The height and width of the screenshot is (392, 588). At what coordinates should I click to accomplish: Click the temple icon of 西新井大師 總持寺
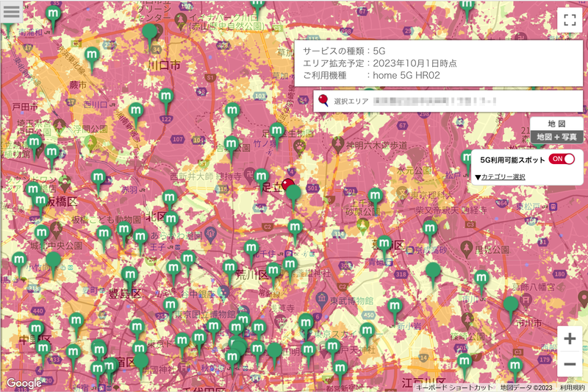coord(249,175)
